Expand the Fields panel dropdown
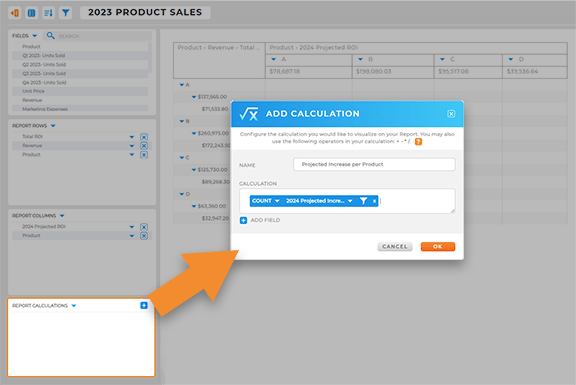This screenshot has width=576, height=385. pyautogui.click(x=35, y=36)
